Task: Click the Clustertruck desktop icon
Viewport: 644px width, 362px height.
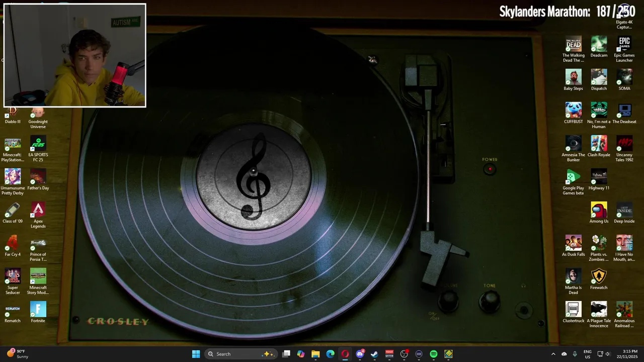Action: pos(574,312)
